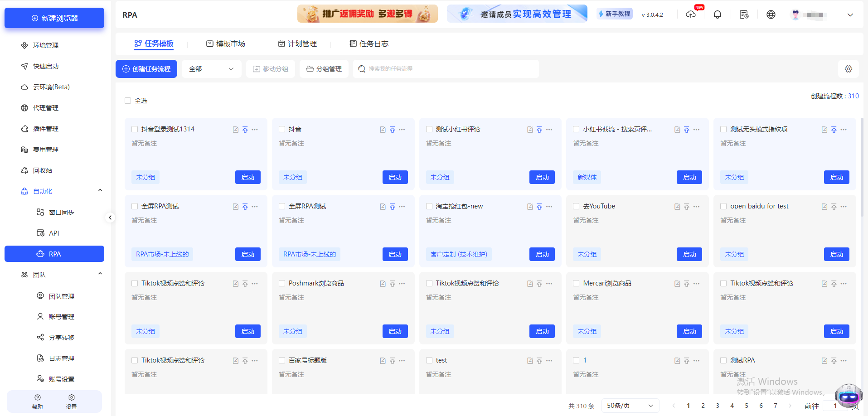Click the settings gear beside the search bar

(x=848, y=68)
